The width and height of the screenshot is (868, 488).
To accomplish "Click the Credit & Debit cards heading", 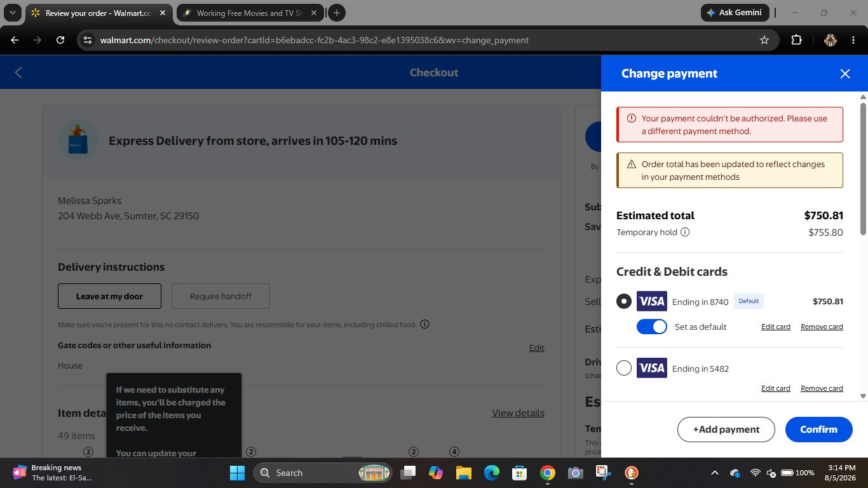I will click(x=672, y=272).
